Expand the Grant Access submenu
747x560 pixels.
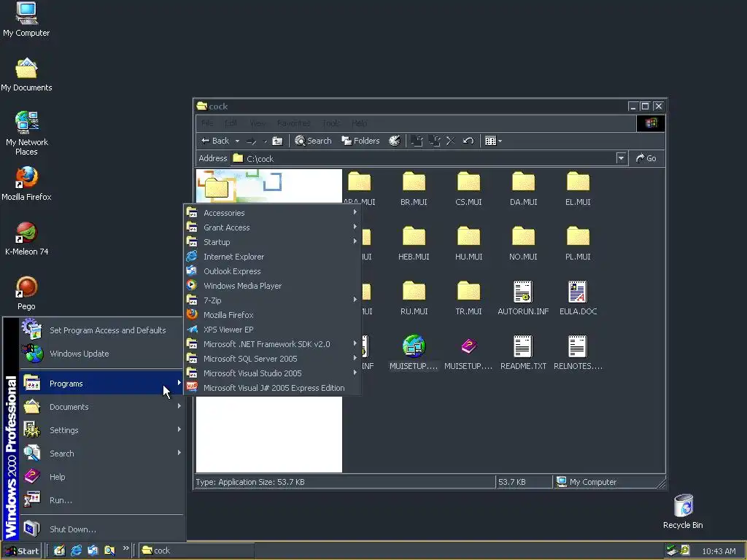[x=273, y=227]
